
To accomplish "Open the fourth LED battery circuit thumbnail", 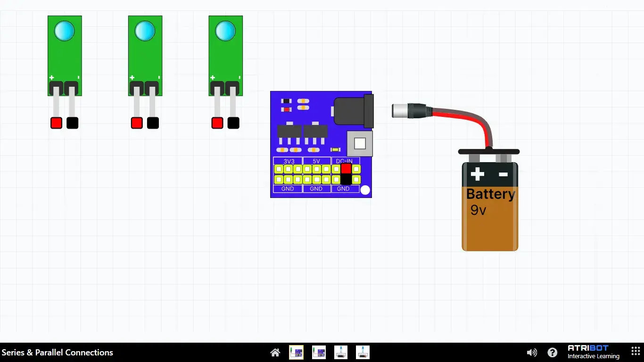I will coord(363,353).
